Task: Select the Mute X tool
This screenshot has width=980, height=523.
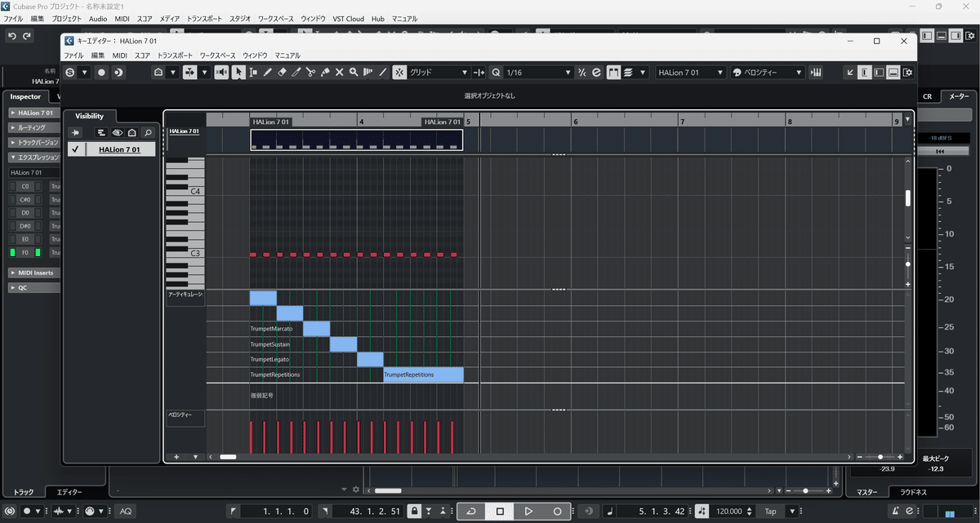Action: coord(339,73)
